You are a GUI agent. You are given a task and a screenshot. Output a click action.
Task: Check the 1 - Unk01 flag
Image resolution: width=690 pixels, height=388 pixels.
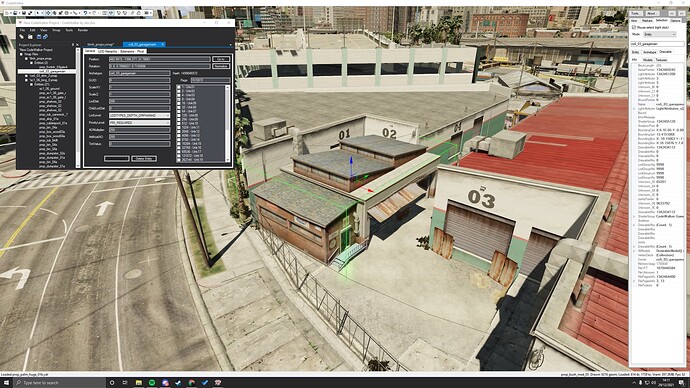coord(179,87)
